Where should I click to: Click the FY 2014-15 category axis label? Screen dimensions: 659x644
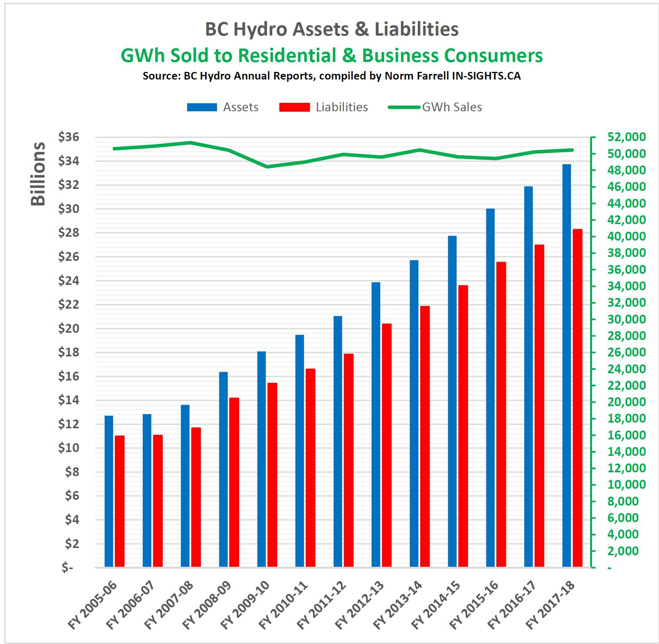pyautogui.click(x=435, y=605)
